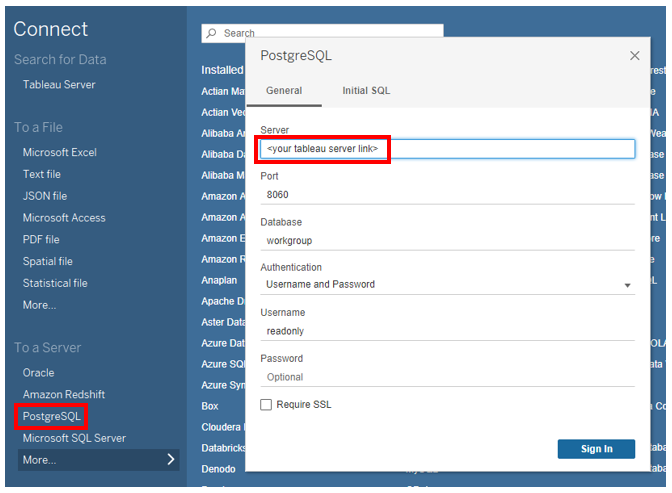The height and width of the screenshot is (493, 672).
Task: Select Amazon Redshift connector
Action: (x=64, y=394)
